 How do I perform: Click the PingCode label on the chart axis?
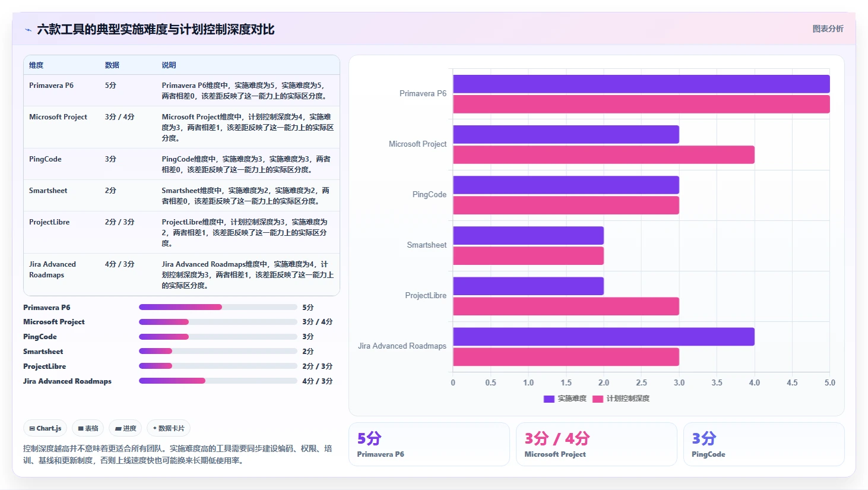tap(429, 195)
